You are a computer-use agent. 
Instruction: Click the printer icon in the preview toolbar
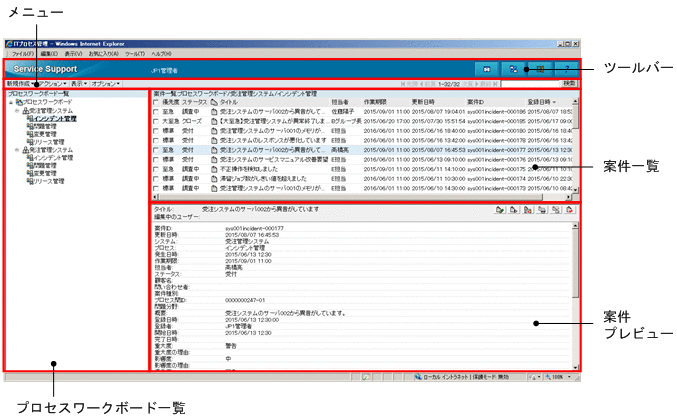click(542, 210)
